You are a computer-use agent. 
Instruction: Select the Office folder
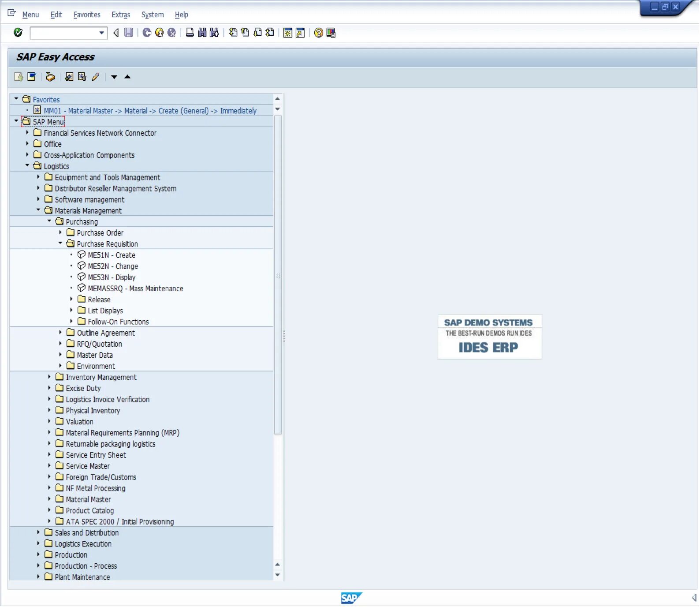[52, 144]
